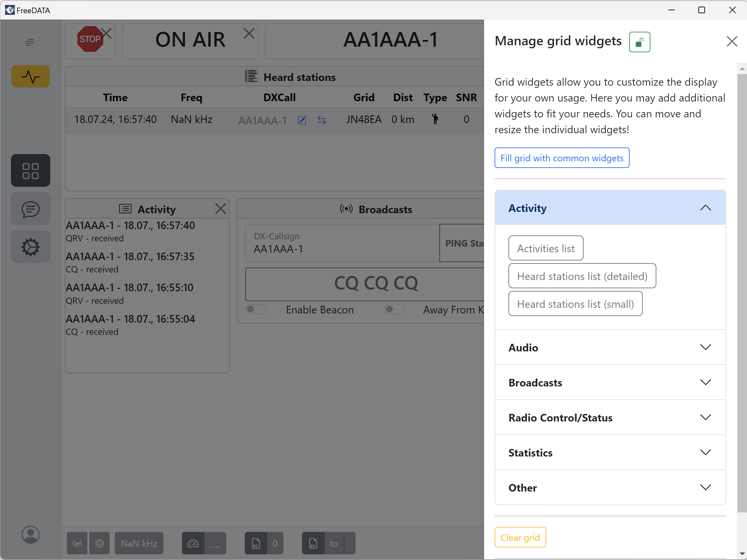Toggle the grid lock icon in Manage grid widgets
This screenshot has height=560, width=747.
[639, 41]
